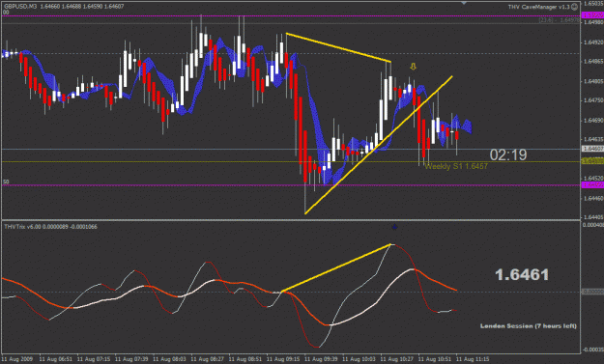Screen dimensions: 604x364
Task: Click the upper magenta horizontal level line
Action: (x=291, y=15)
